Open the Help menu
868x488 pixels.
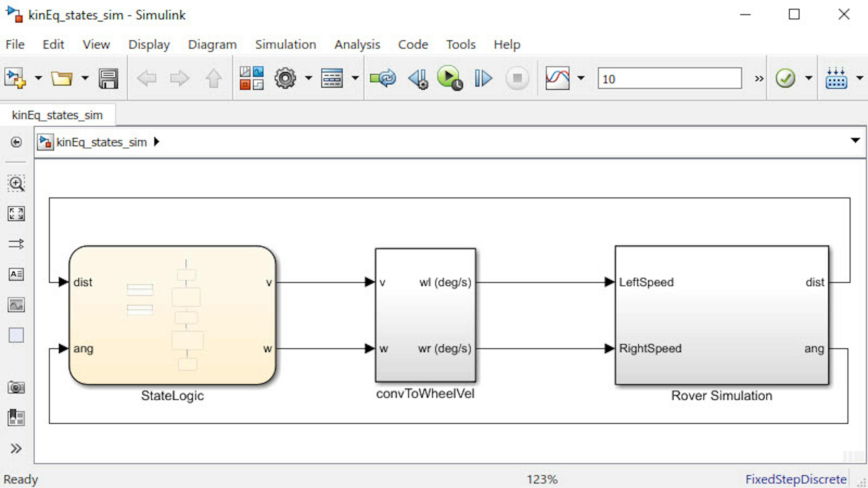coord(507,44)
